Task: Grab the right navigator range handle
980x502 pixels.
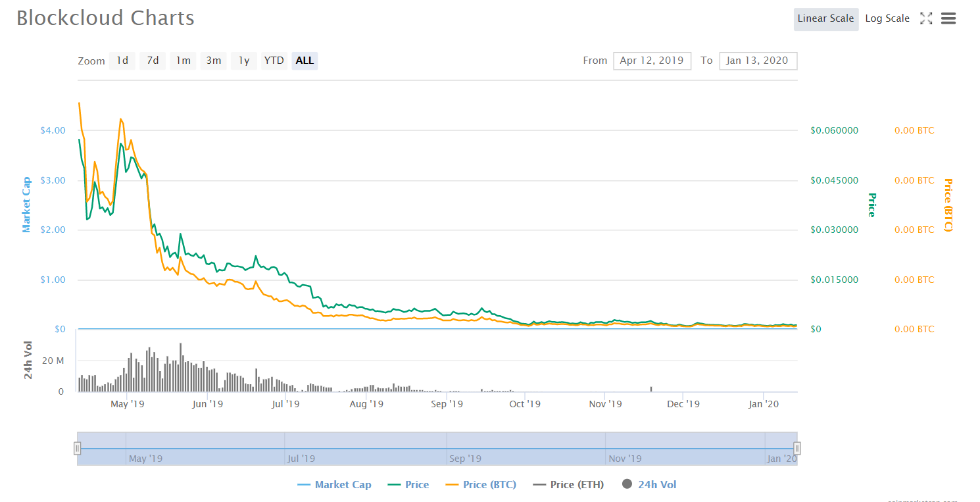Action: point(797,449)
